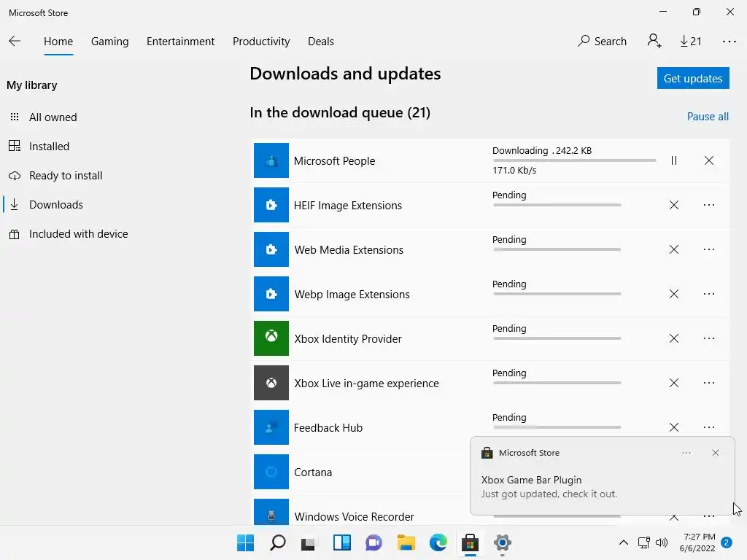Image resolution: width=747 pixels, height=560 pixels.
Task: Open more options for Xbox Identity Provider
Action: (x=709, y=338)
